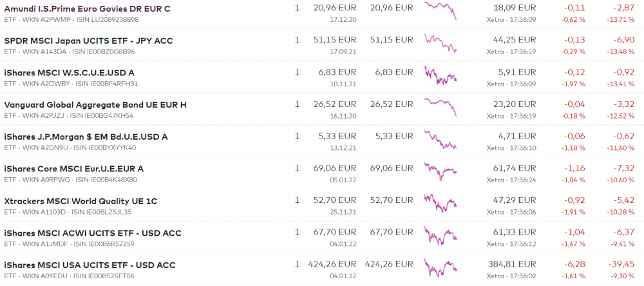Viewport: 644px width, 286px height.
Task: Click the 13.12.21 purchase date
Action: [x=343, y=148]
